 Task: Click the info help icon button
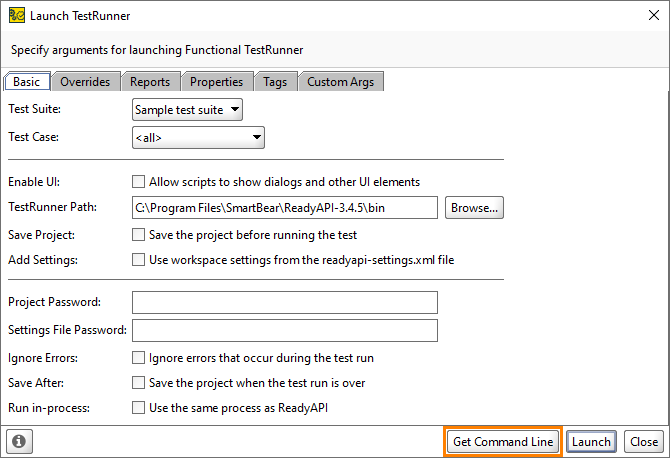[x=19, y=441]
